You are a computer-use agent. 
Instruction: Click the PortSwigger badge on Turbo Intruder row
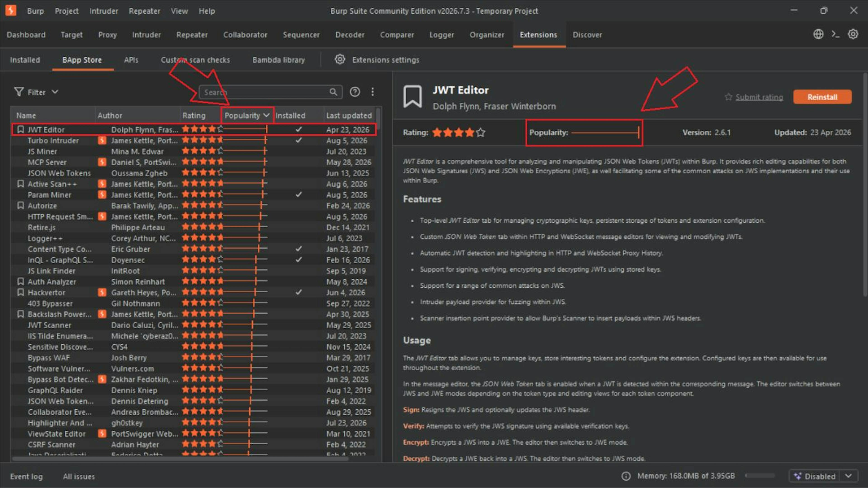coord(102,140)
